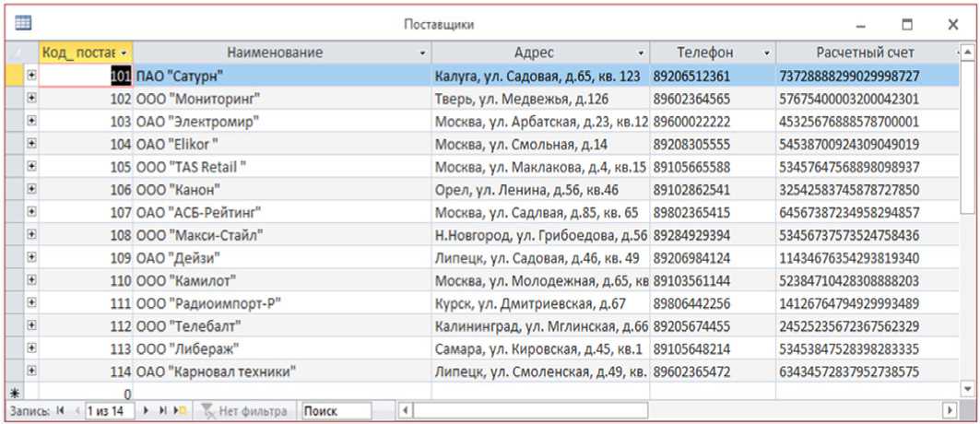Select address Самара, ул. Кировская, д.45, кв.1
Viewport: 980px width, 424px height.
click(540, 347)
